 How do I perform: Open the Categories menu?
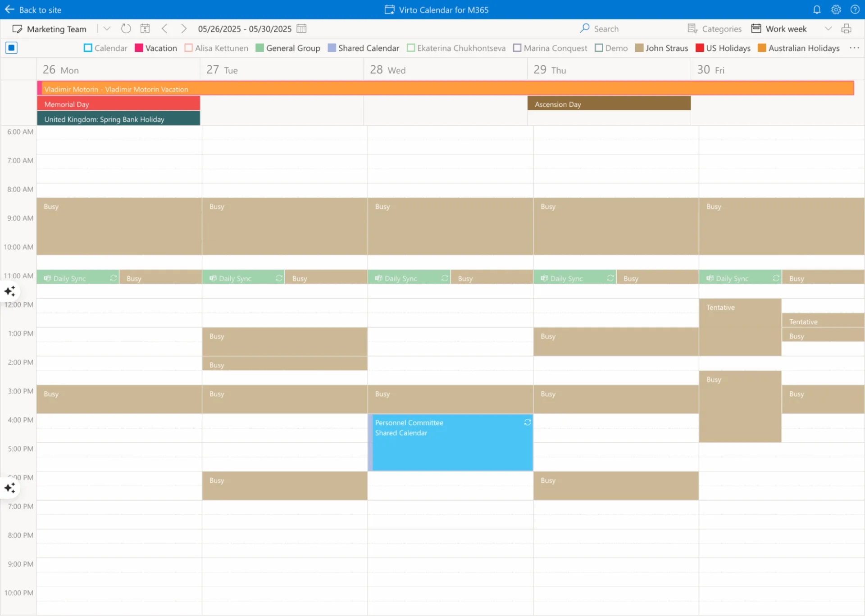715,28
